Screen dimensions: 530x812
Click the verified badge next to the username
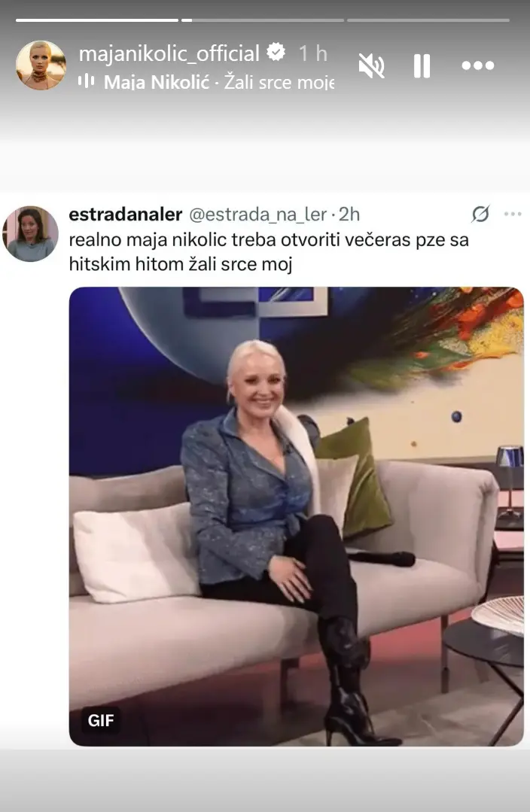pyautogui.click(x=276, y=53)
